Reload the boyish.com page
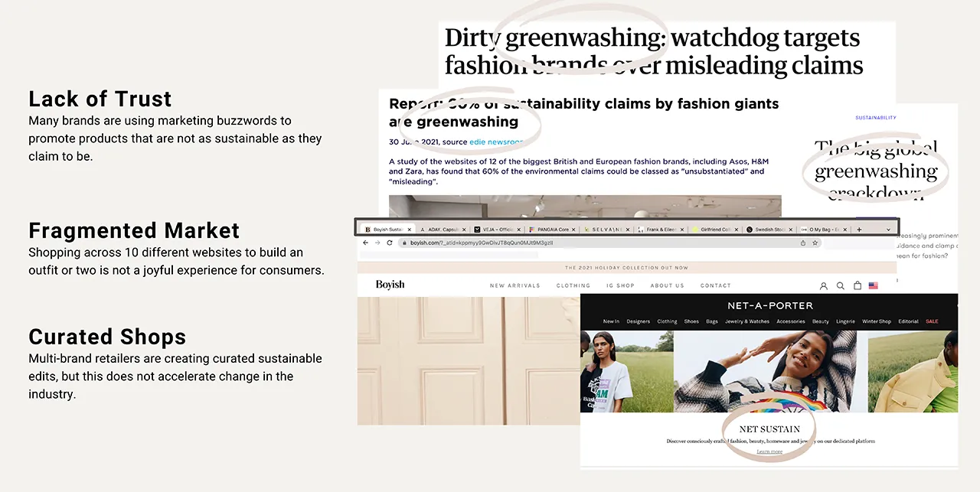980x492 pixels. pos(390,243)
